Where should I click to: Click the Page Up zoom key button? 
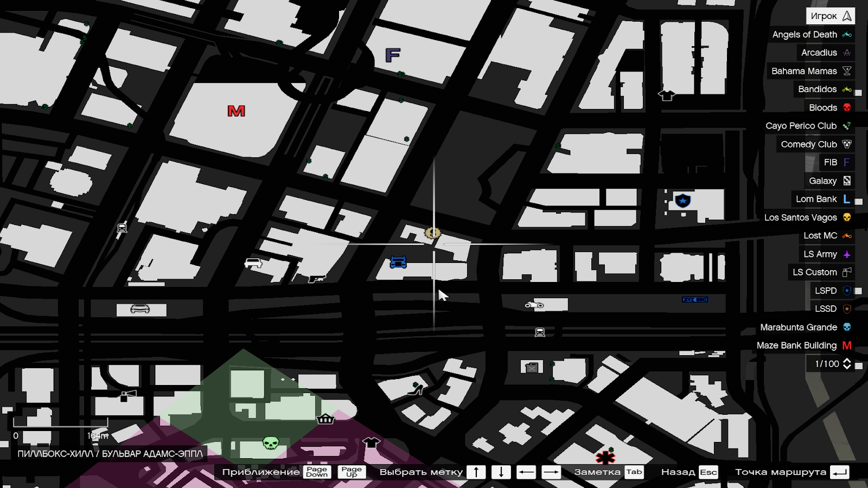(x=352, y=472)
